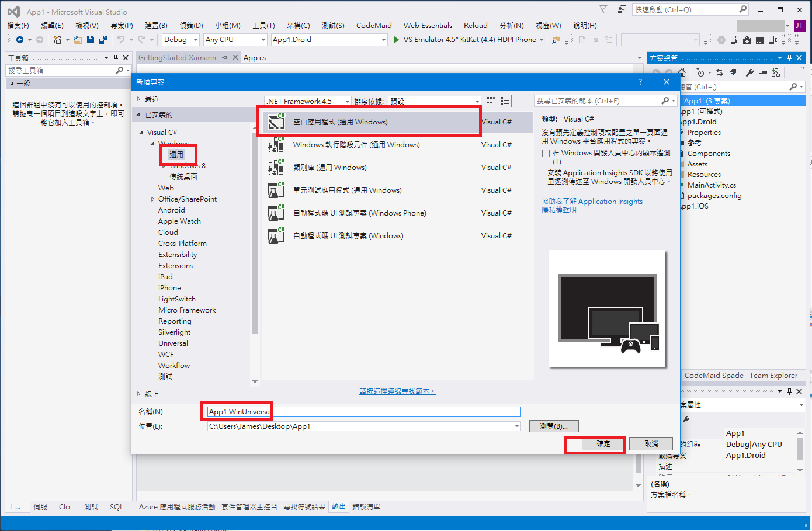Click home icon in Solution Explorer toolbar
Image resolution: width=812 pixels, height=531 pixels.
click(682, 72)
